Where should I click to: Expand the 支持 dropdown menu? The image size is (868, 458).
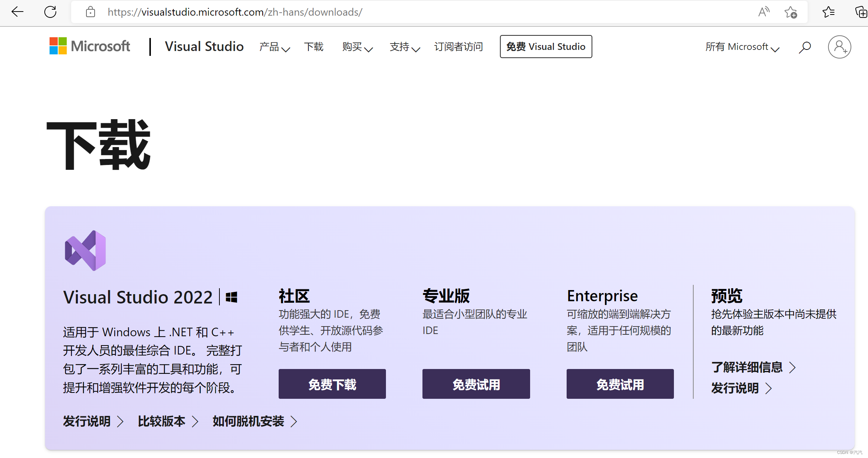404,47
